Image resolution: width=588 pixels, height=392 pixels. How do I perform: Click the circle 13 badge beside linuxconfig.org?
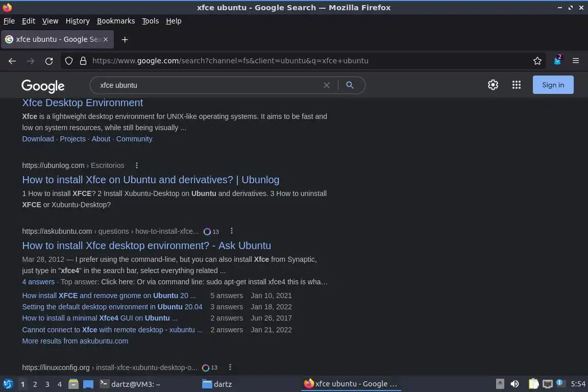[210, 367]
